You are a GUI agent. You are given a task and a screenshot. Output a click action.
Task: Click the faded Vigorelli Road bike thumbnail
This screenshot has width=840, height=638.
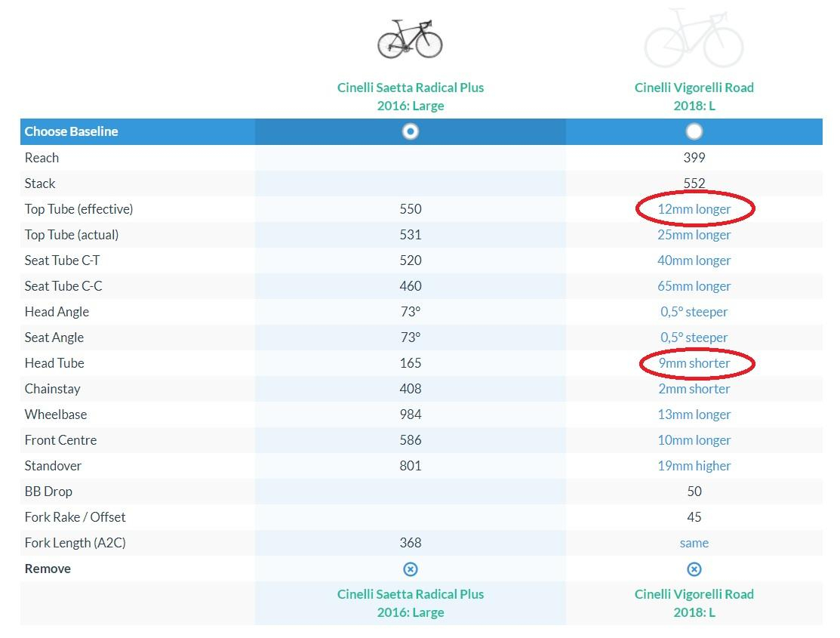coord(694,38)
